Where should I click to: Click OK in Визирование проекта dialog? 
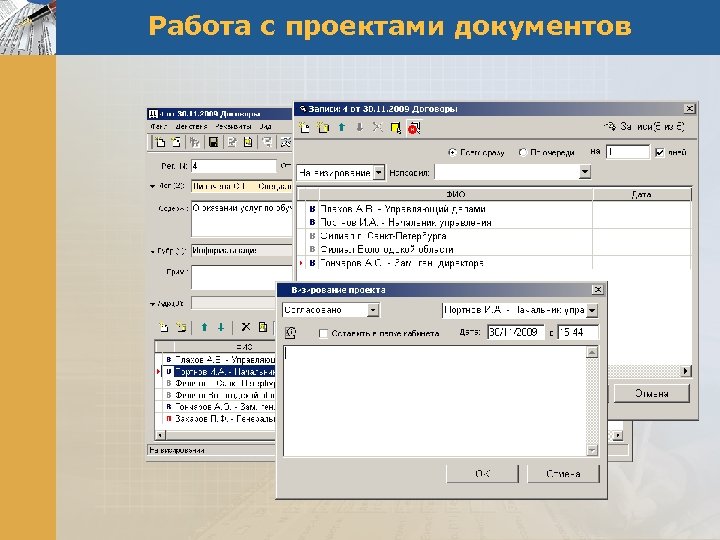point(482,474)
